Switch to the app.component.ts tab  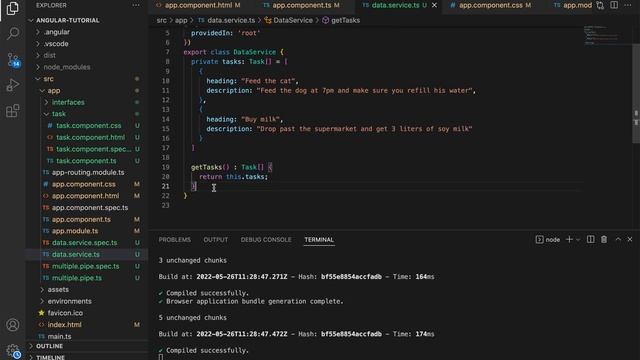click(x=301, y=5)
